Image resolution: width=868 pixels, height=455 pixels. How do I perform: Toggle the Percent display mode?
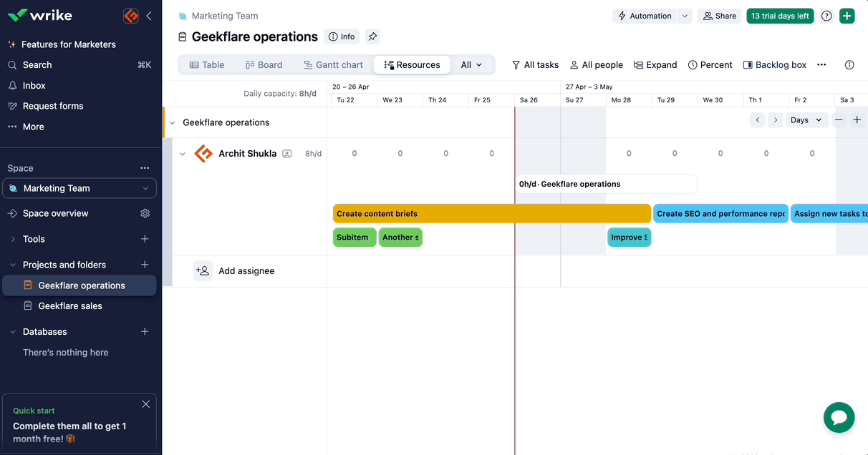pos(710,65)
